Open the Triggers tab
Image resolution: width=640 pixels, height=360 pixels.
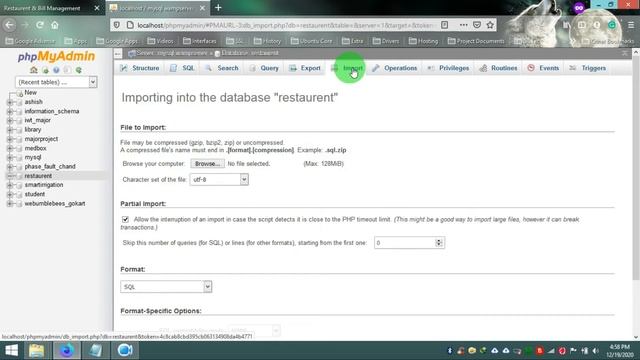pyautogui.click(x=588, y=68)
